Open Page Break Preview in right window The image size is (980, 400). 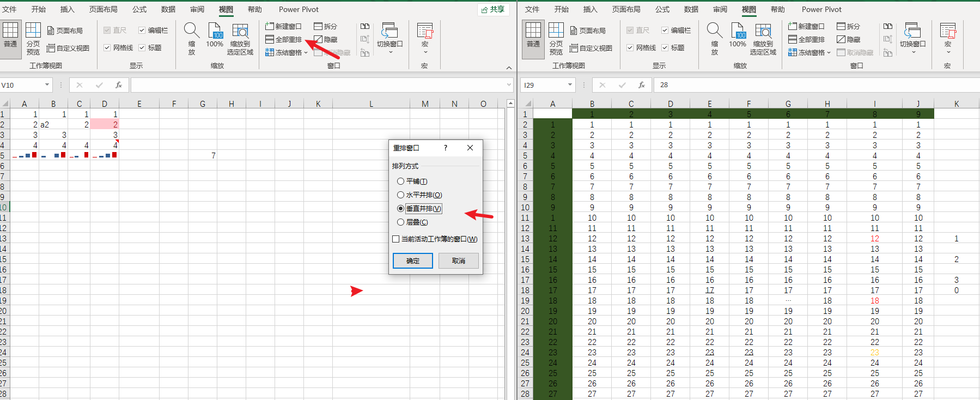pos(556,39)
